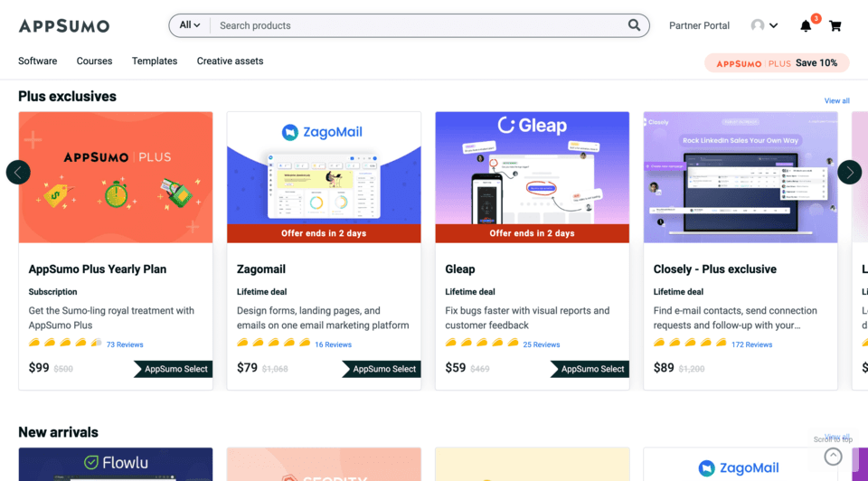Screen dimensions: 868x481
Task: Click the AppSumo Plus Save 10% button
Action: 777,63
